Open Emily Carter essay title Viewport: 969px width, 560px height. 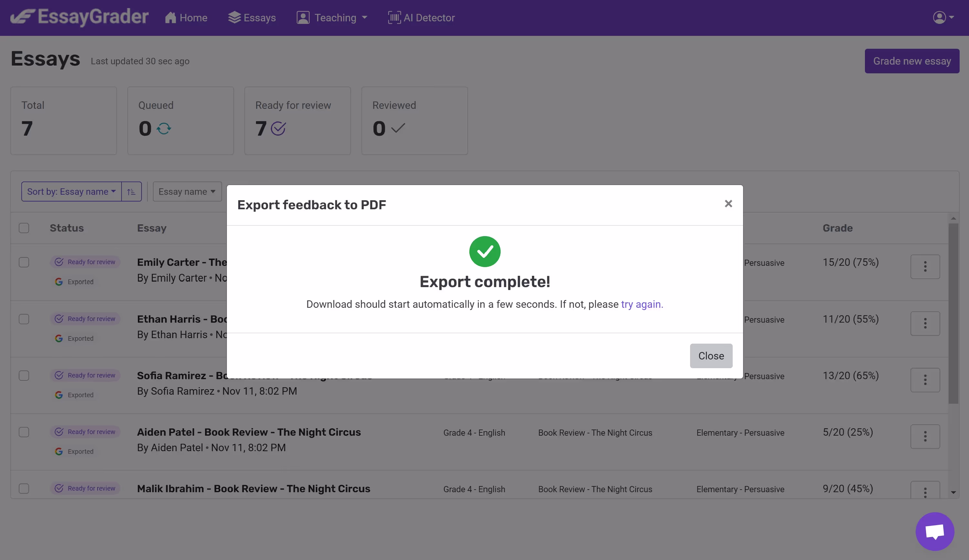click(182, 262)
